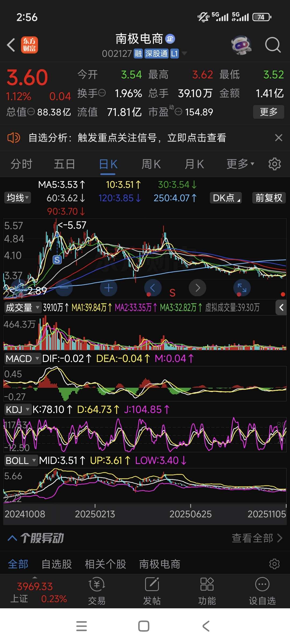
Task: Open the 均线 indicator dropdown
Action: [x=17, y=198]
